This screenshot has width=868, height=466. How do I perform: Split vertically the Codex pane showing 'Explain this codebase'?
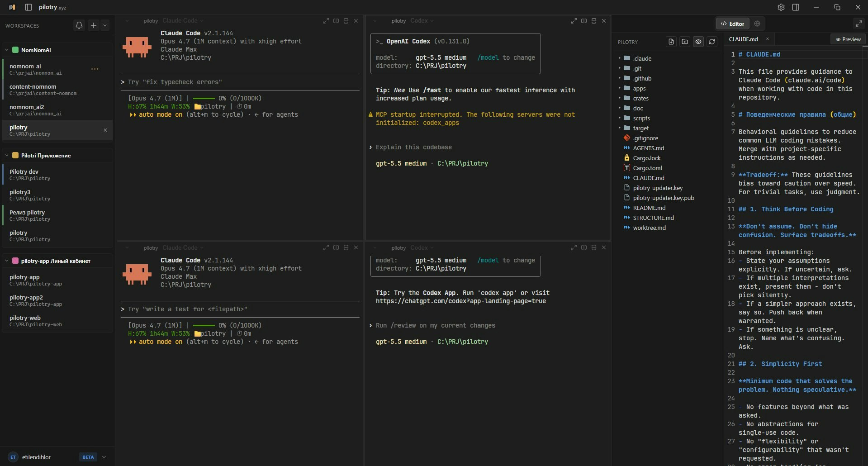[x=584, y=21]
